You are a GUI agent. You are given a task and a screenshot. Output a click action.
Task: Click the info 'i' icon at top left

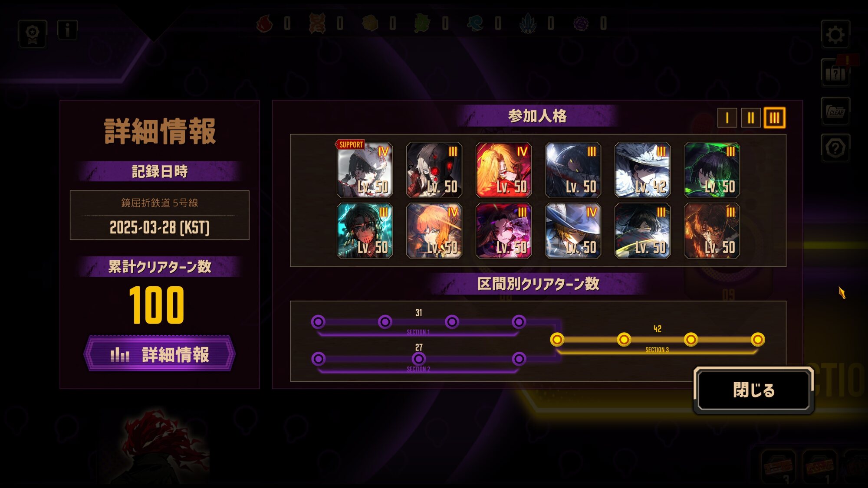pos(67,30)
